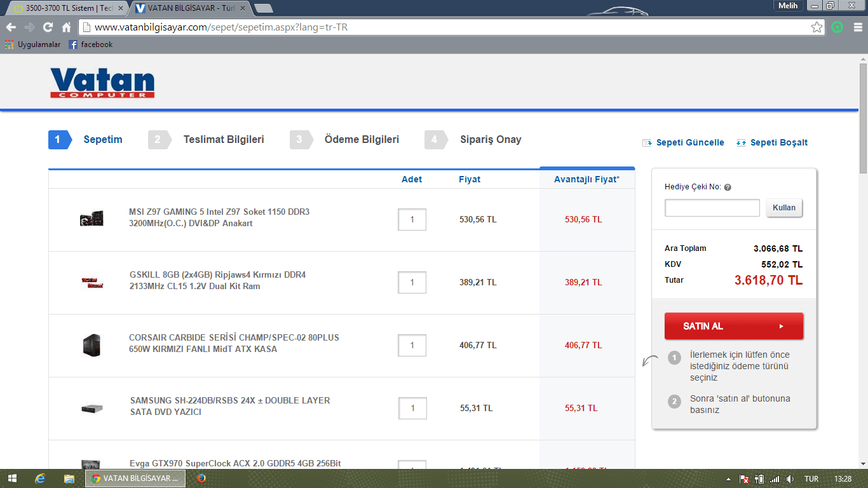This screenshot has height=488, width=868.
Task: Open File Explorer from the taskbar
Action: point(69,478)
